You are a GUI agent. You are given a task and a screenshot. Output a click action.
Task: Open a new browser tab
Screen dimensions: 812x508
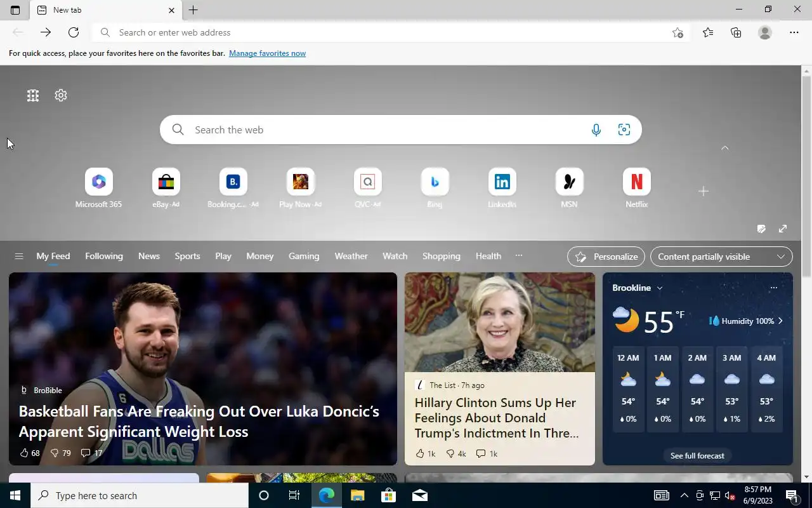coord(193,10)
